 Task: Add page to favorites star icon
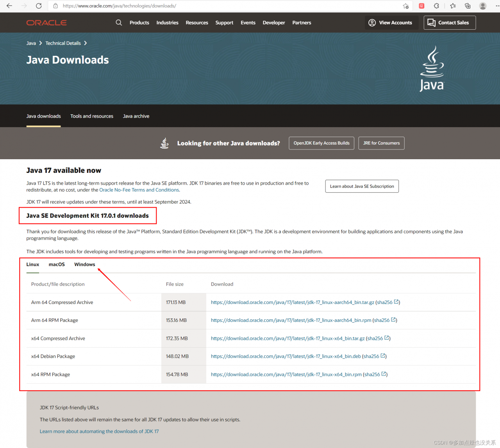click(x=406, y=6)
